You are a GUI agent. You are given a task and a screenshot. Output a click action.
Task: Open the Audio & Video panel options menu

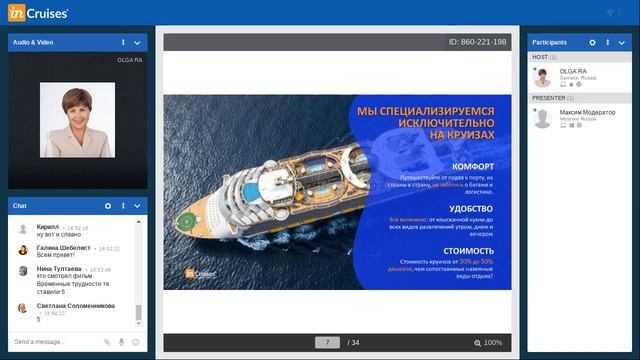coord(123,42)
